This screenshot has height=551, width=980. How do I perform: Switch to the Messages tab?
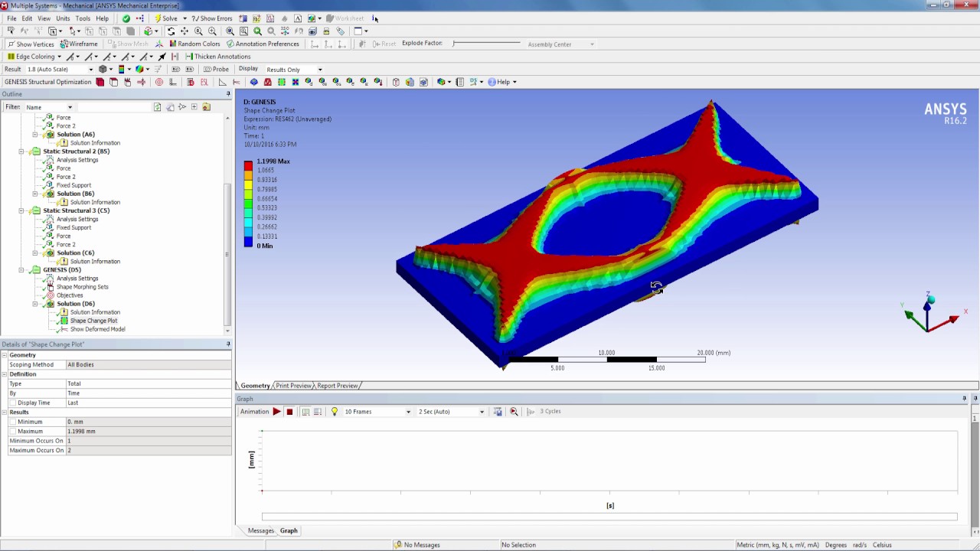pyautogui.click(x=260, y=530)
